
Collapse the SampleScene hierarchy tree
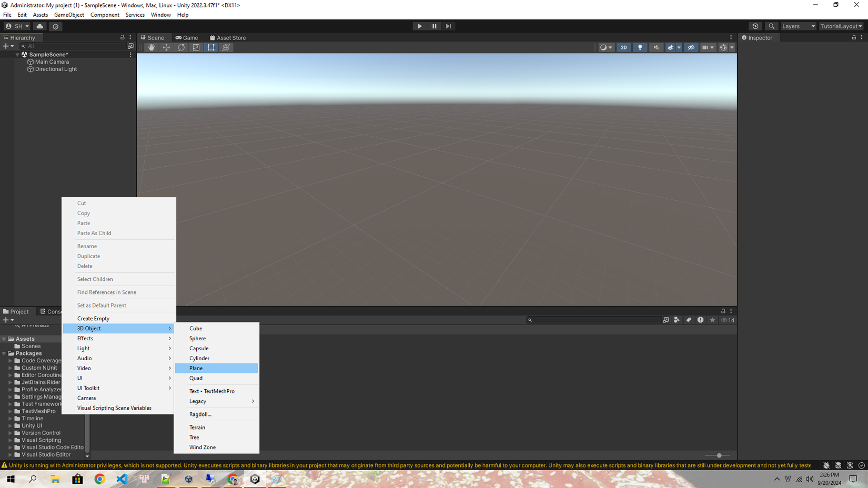click(17, 55)
